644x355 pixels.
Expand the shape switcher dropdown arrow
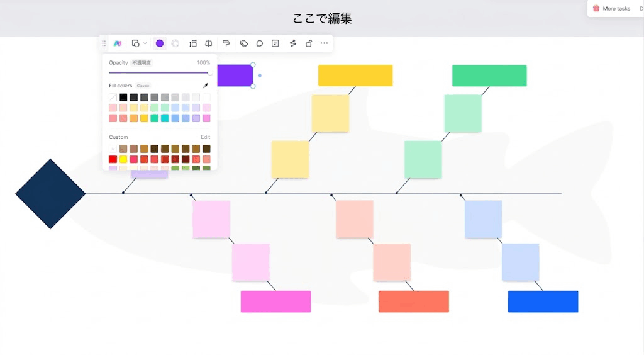145,43
